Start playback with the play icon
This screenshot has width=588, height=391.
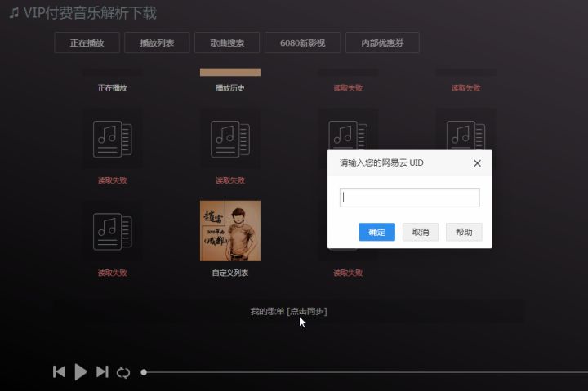80,372
